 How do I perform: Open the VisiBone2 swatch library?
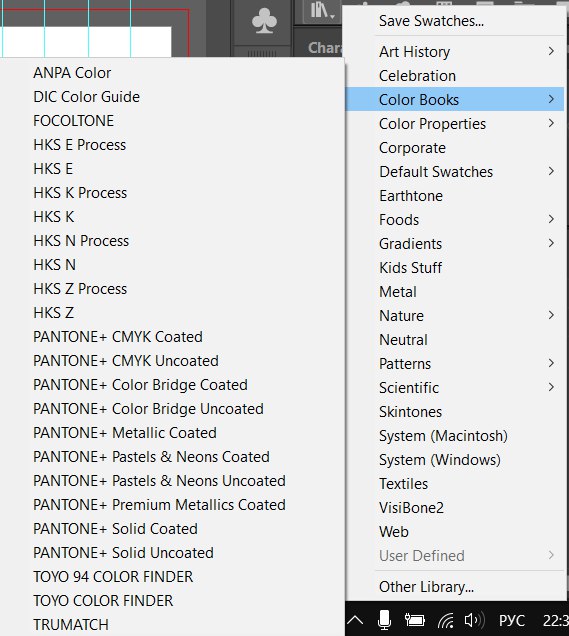[455, 507]
